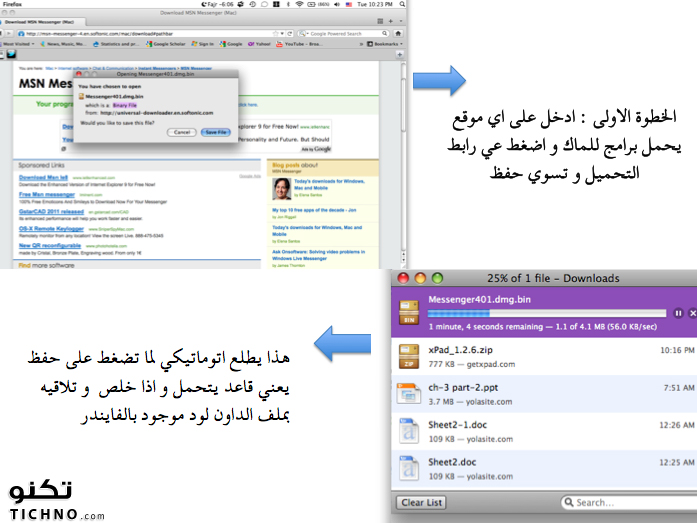Click Cancel in the Opening Messenger401 dialog
Image resolution: width=697 pixels, height=523 pixels.
(182, 132)
